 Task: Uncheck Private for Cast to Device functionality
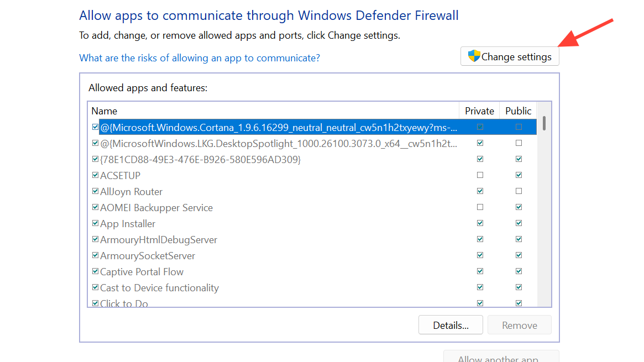coord(480,287)
